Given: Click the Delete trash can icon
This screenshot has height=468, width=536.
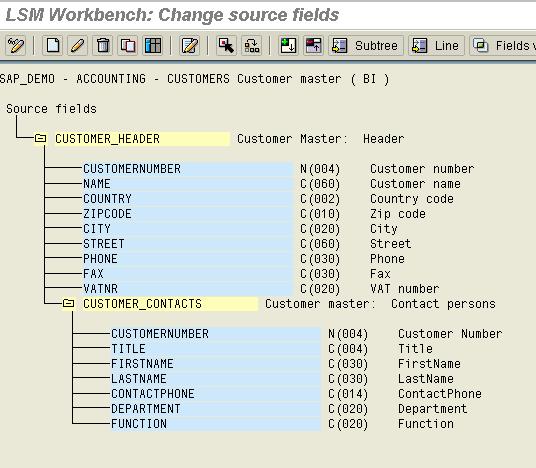Looking at the screenshot, I should point(103,45).
